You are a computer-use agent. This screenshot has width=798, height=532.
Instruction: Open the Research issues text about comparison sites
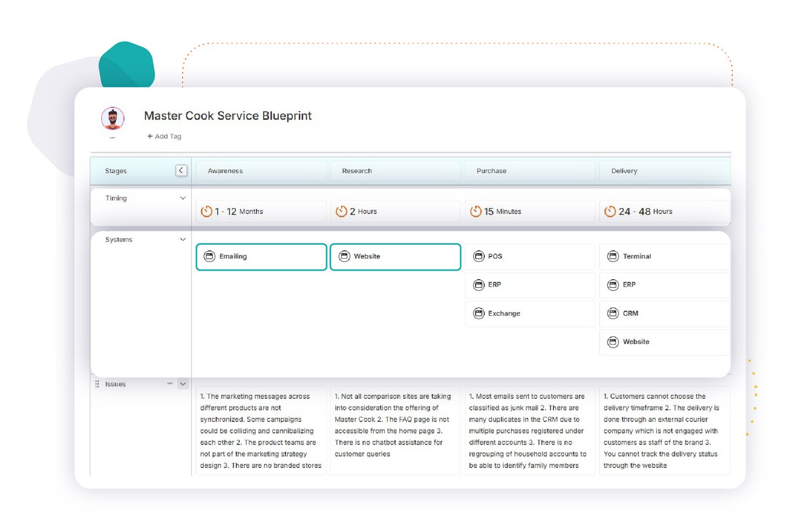[395, 431]
